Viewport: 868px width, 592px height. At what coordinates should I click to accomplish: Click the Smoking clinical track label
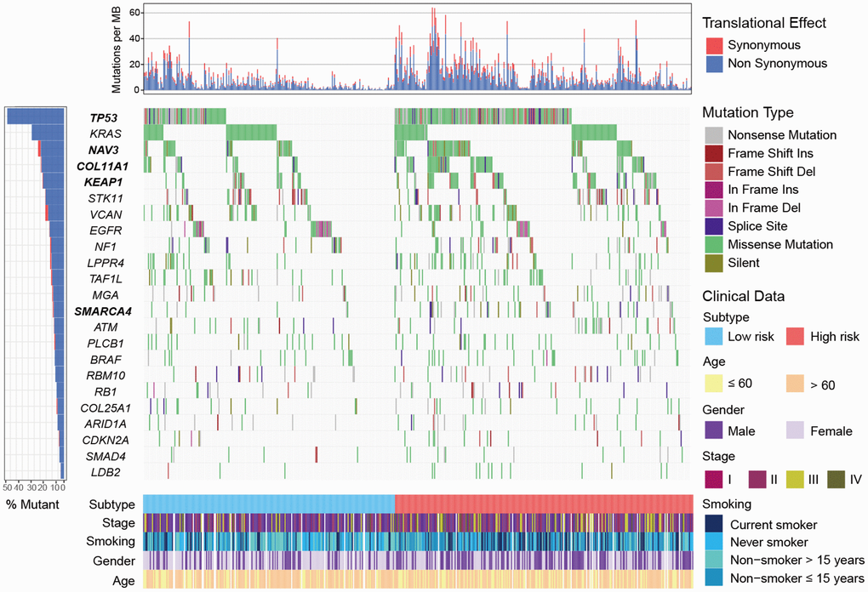(x=112, y=543)
